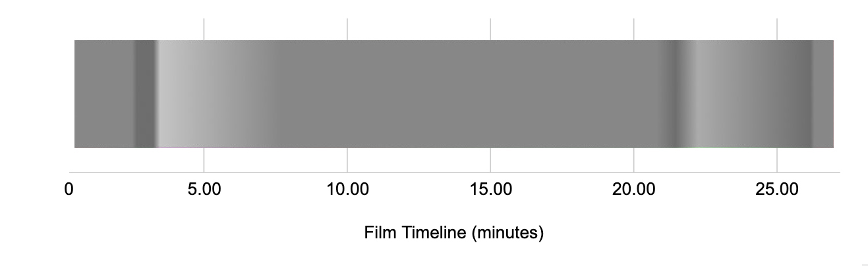Click the vertical gridline above the bar at 20.00
Screen dimensions: 868x266
634,30
